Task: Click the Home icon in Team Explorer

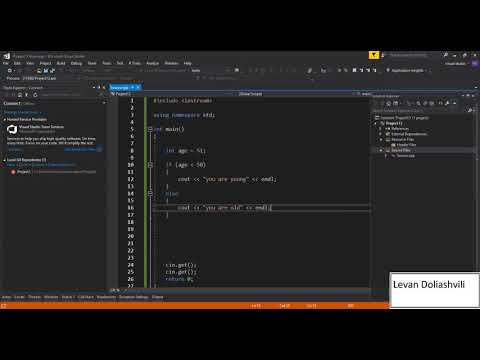Action: (x=20, y=95)
